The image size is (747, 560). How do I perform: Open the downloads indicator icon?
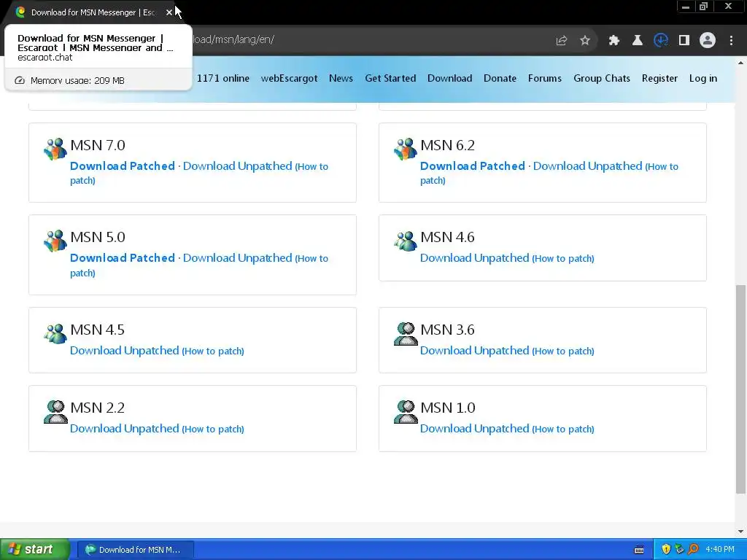click(x=661, y=41)
